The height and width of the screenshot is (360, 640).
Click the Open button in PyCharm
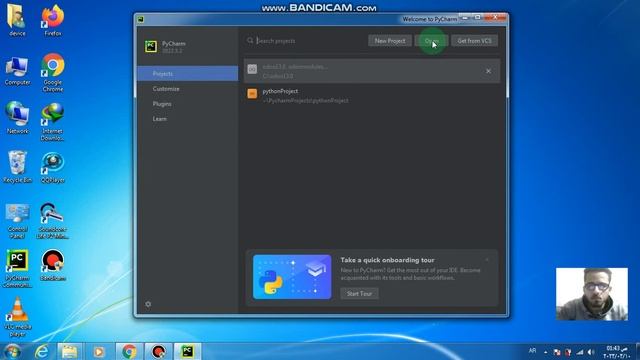point(431,41)
